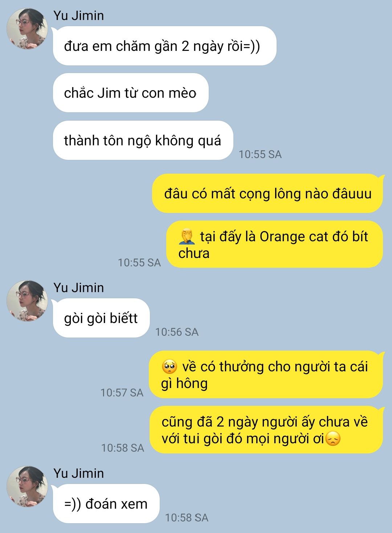Tap the "=)) đoán xem" bubble
The width and height of the screenshot is (392, 533).
106,504
